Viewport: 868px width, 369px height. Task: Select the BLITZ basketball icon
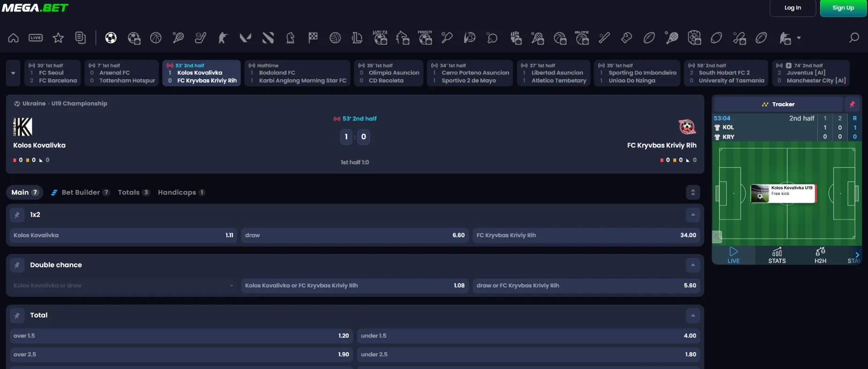click(582, 38)
